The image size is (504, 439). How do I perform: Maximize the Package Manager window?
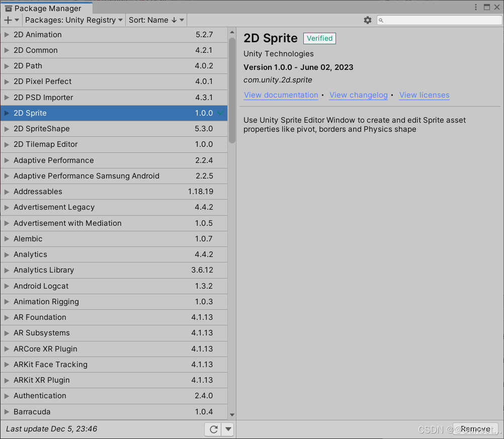[x=486, y=7]
